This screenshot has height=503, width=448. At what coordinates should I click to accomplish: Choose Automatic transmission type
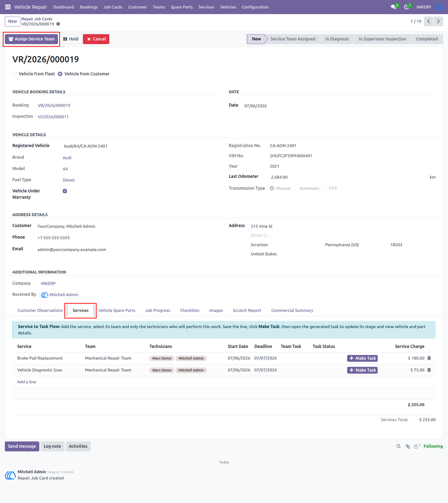[295, 188]
